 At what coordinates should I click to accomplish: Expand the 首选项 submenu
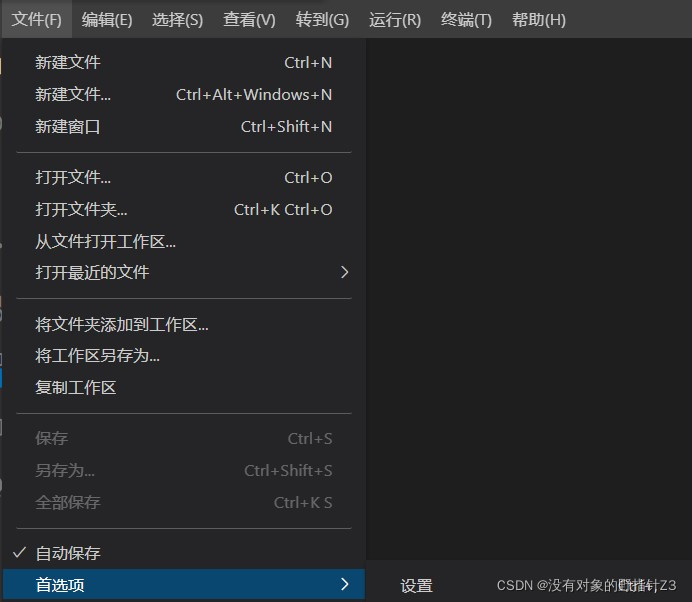pos(184,584)
